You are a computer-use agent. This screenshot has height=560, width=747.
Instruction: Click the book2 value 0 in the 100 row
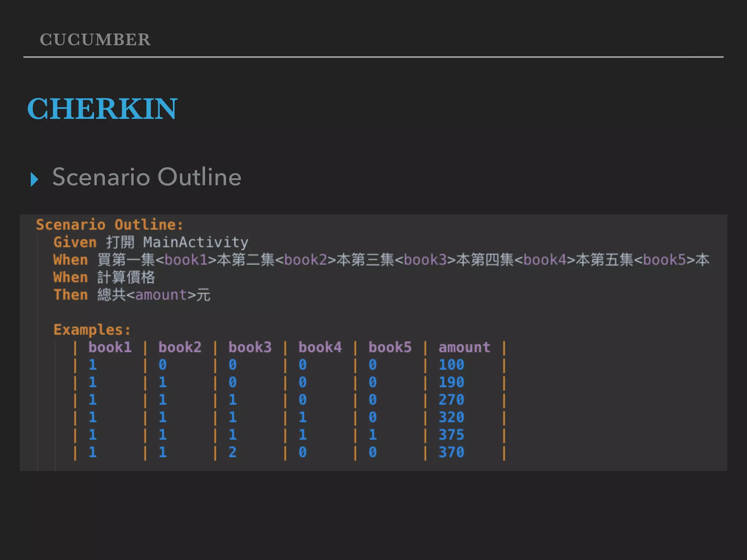click(x=162, y=365)
